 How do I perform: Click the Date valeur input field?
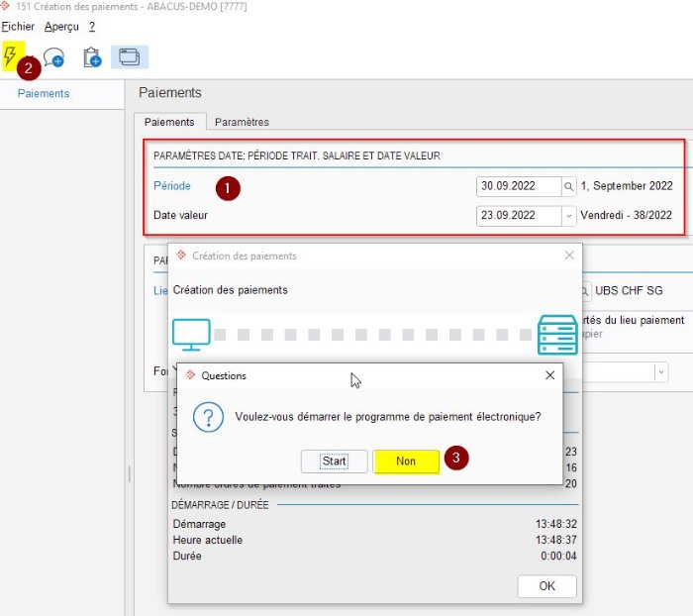pos(519,216)
